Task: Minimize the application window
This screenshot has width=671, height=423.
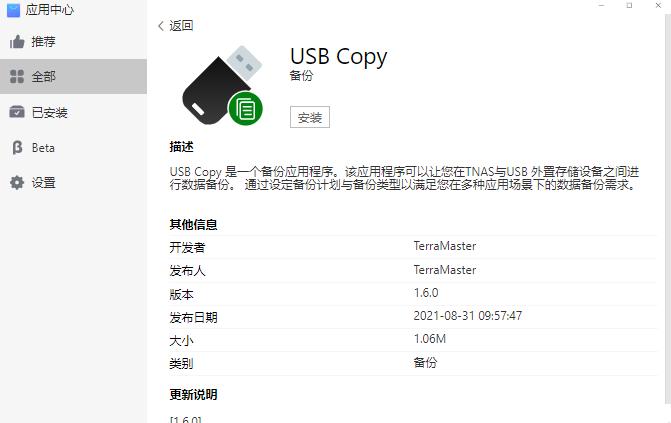Action: tap(601, 6)
